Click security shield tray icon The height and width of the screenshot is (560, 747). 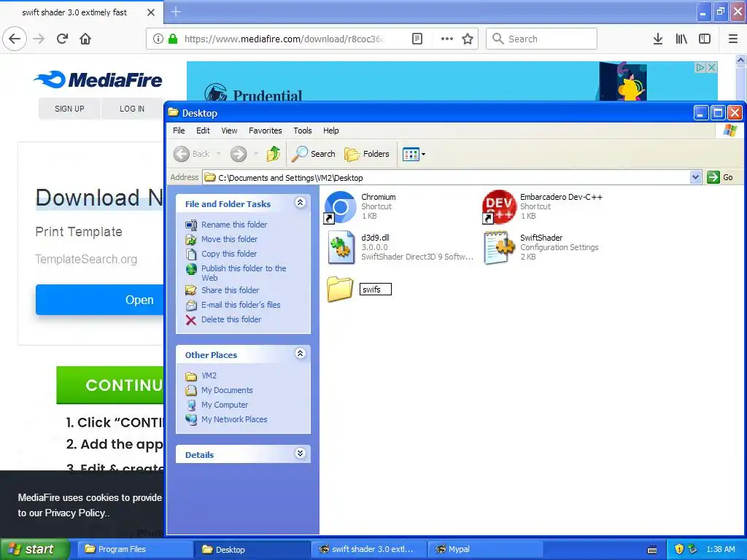click(x=679, y=549)
